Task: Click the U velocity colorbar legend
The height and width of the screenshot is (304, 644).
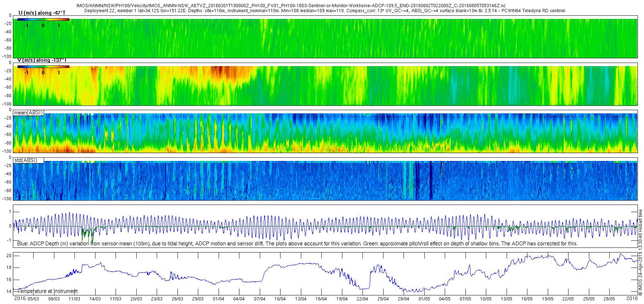Action: tap(43, 20)
